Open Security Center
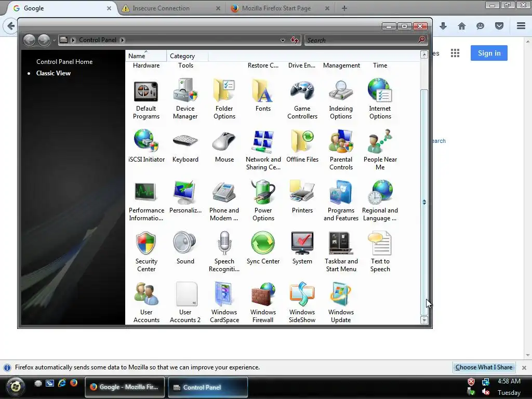Viewport: 532px width, 399px height. [146, 251]
